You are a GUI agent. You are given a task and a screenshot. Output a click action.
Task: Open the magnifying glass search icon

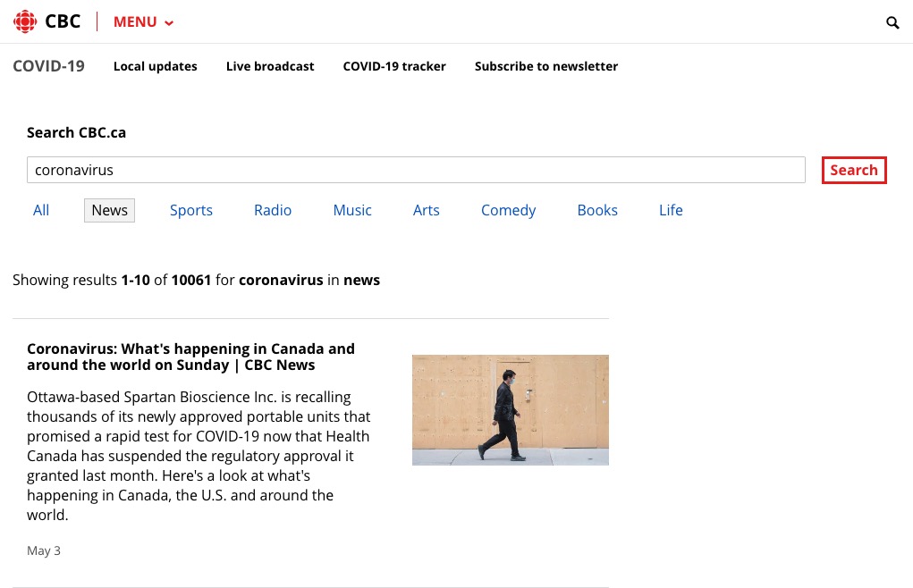click(892, 22)
